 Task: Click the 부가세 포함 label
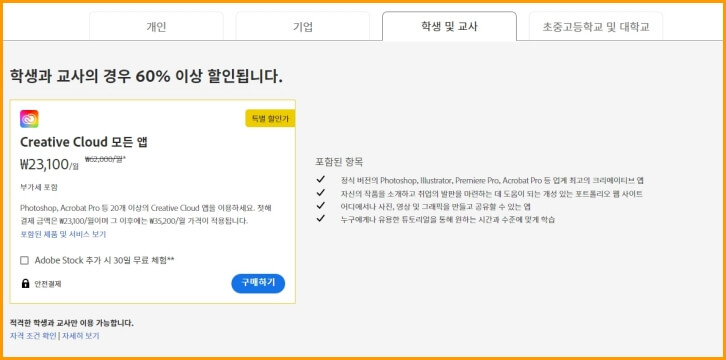click(x=39, y=187)
